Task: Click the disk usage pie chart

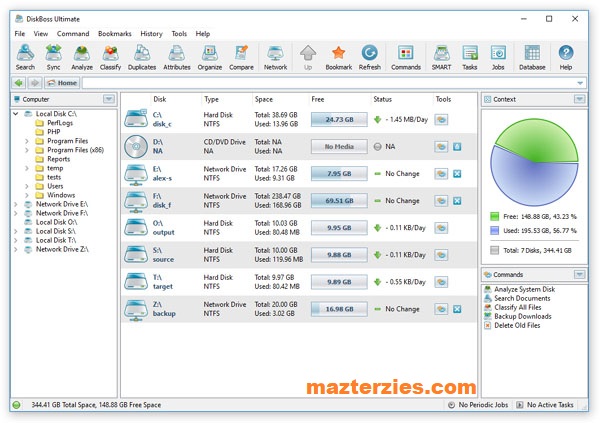Action: point(534,163)
